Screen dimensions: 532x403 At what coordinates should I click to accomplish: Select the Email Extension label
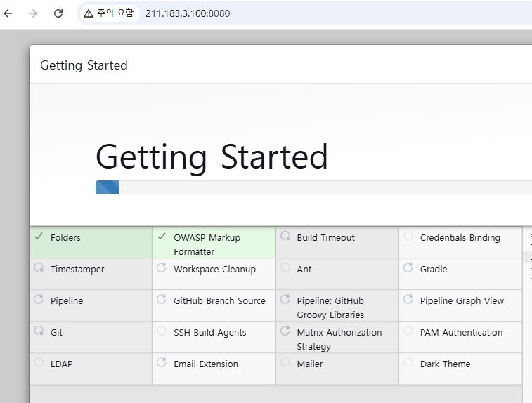click(206, 364)
